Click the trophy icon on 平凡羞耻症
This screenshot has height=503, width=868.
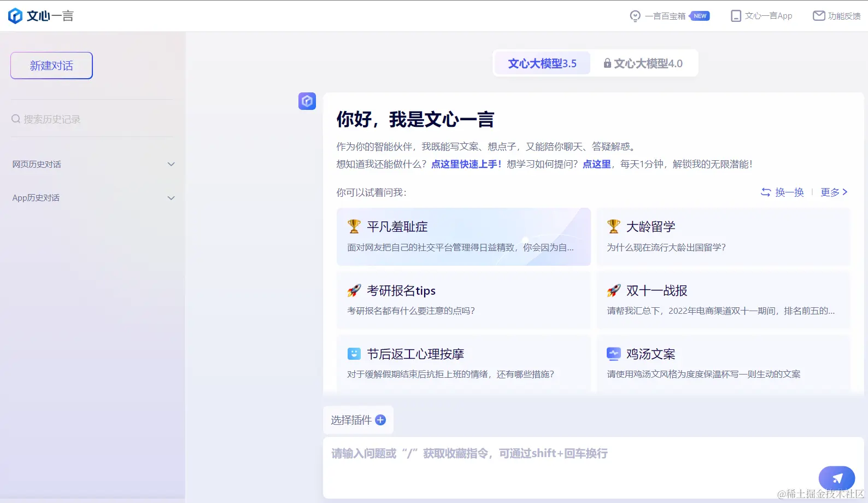tap(354, 226)
